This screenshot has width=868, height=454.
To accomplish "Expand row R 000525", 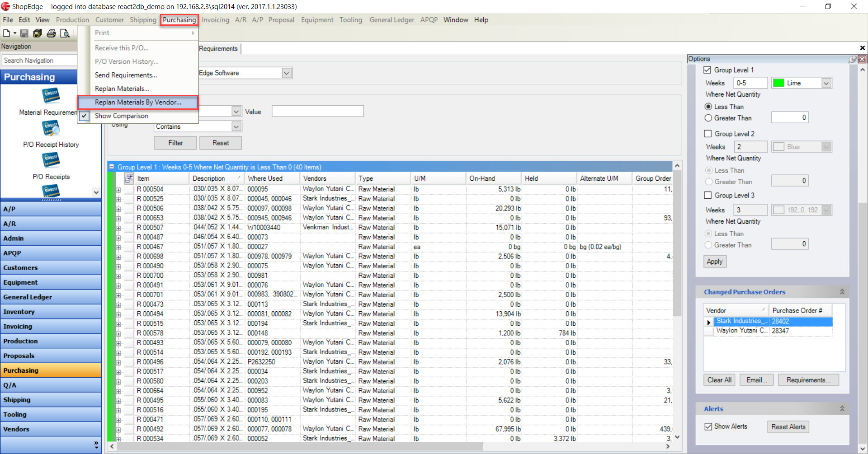I will pyautogui.click(x=118, y=199).
